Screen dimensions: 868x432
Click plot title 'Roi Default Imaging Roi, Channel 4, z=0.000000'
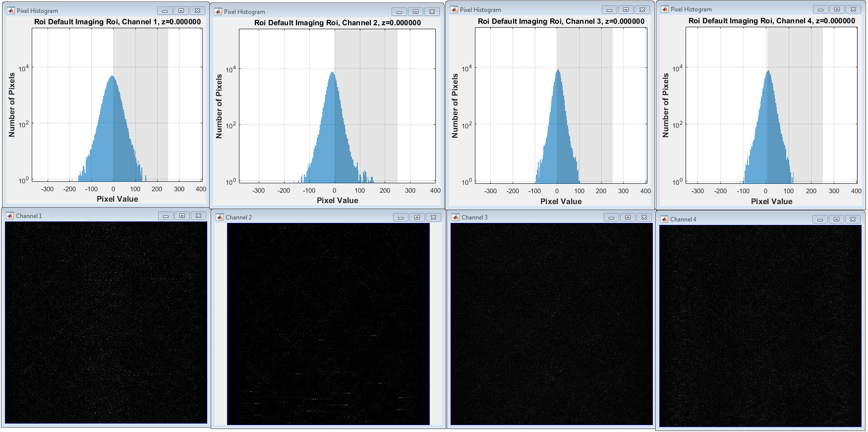[772, 21]
